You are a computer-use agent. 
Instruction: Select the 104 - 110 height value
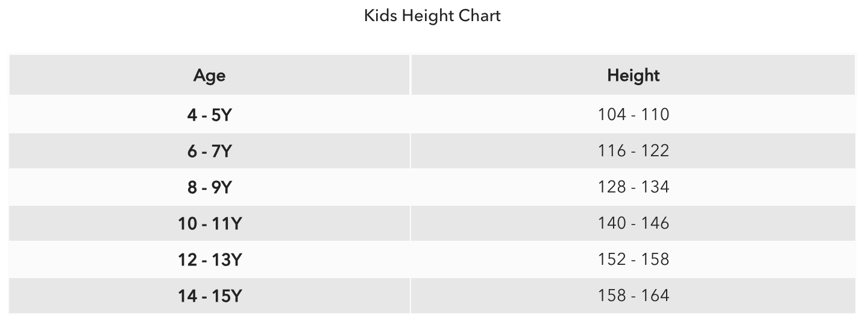(x=633, y=115)
